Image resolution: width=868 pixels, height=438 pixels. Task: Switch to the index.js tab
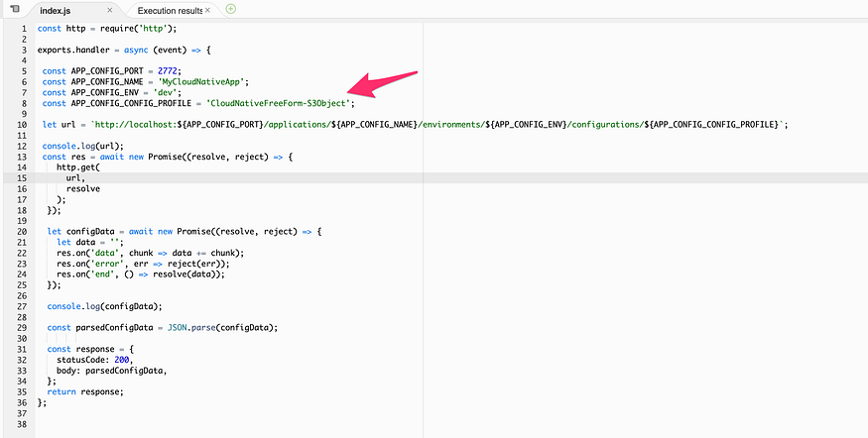point(56,11)
